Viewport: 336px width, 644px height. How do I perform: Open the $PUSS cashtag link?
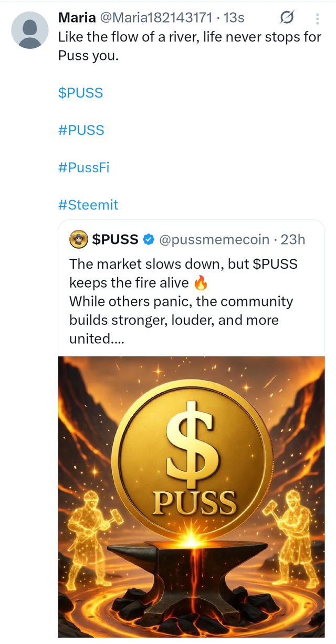point(80,93)
